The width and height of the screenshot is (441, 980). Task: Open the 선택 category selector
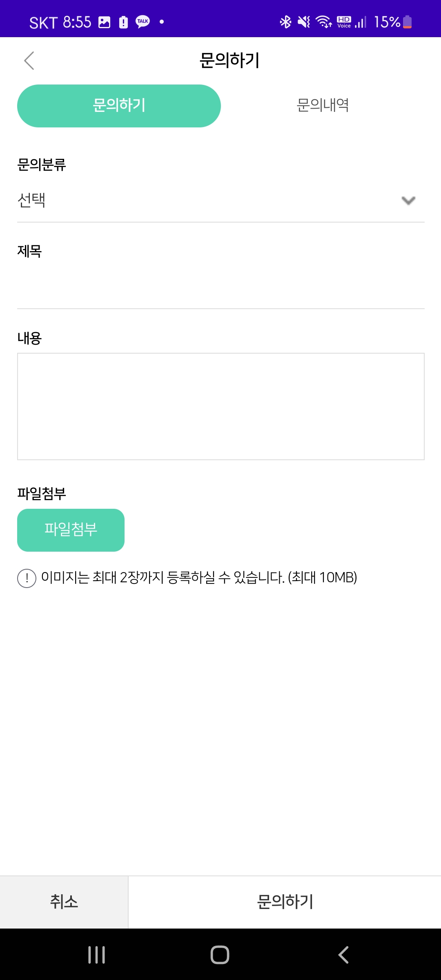[204, 200]
